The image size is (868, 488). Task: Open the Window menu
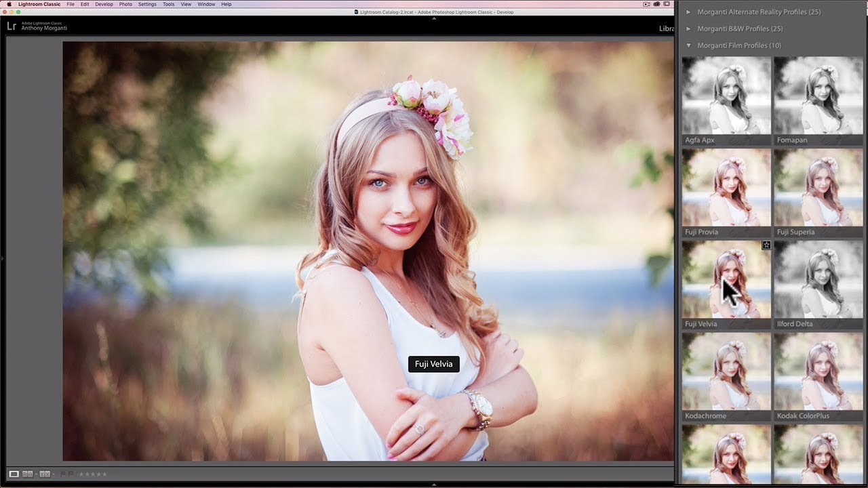(206, 4)
